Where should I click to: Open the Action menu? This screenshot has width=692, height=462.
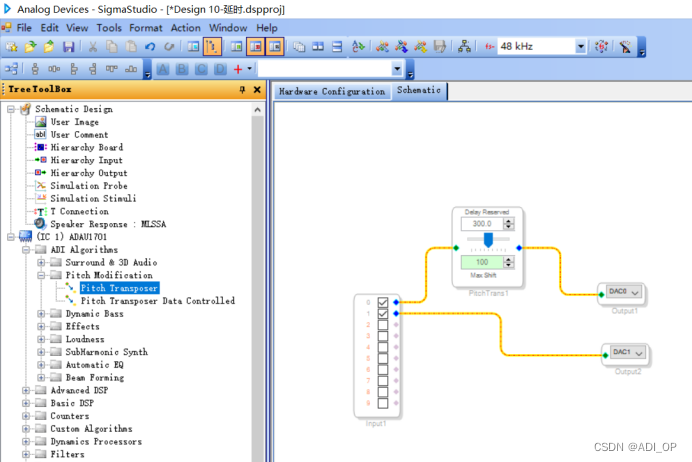pyautogui.click(x=185, y=28)
